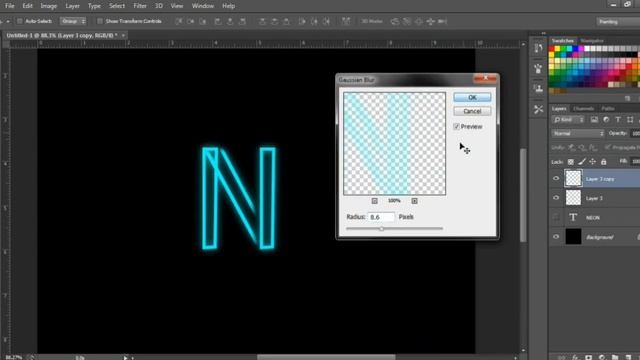
Task: Click the Lock all padlock icon
Action: tap(603, 162)
